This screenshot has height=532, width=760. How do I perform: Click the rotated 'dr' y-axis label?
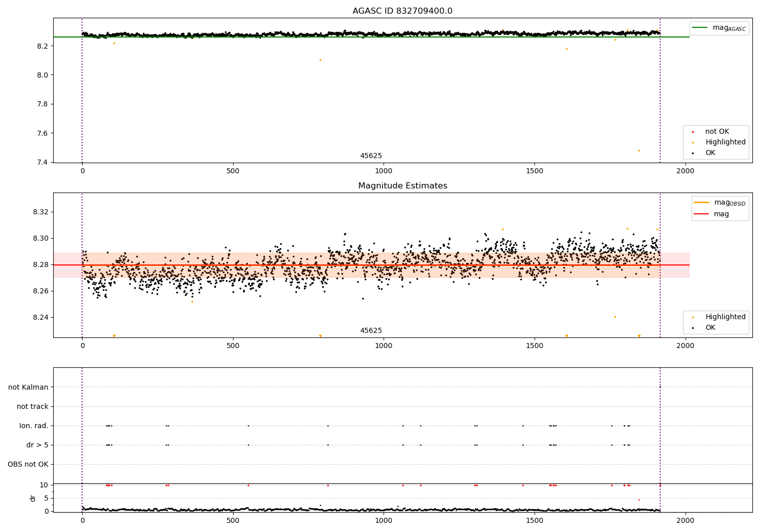coord(33,498)
